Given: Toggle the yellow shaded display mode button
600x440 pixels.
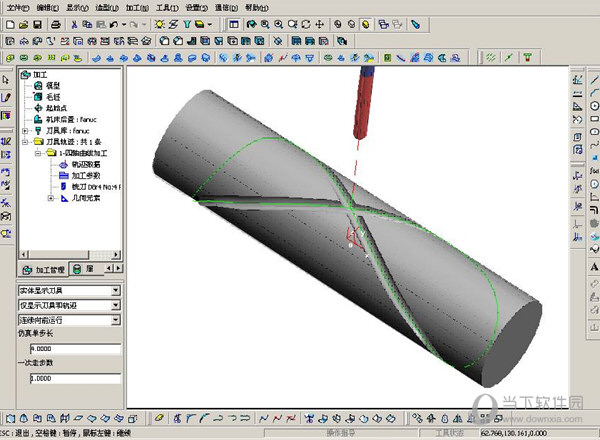Looking at the screenshot, I should coord(366,25).
